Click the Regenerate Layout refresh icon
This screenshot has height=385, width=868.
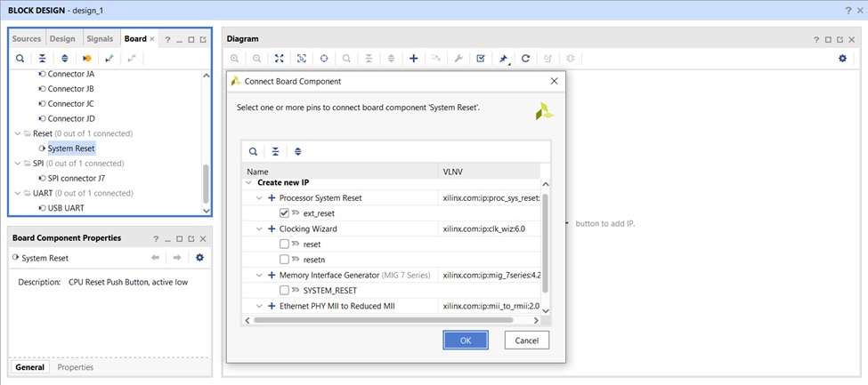point(525,58)
